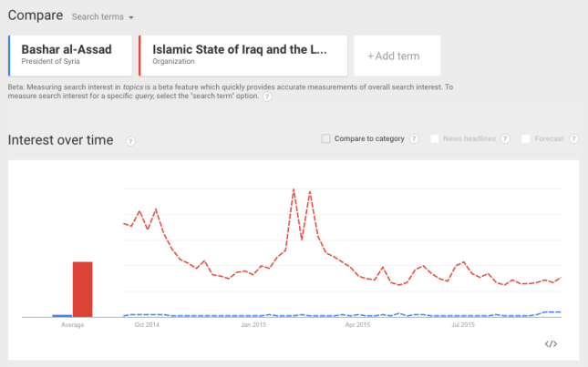Image resolution: width=588 pixels, height=367 pixels.
Task: Click the Compare heading
Action: pos(36,15)
